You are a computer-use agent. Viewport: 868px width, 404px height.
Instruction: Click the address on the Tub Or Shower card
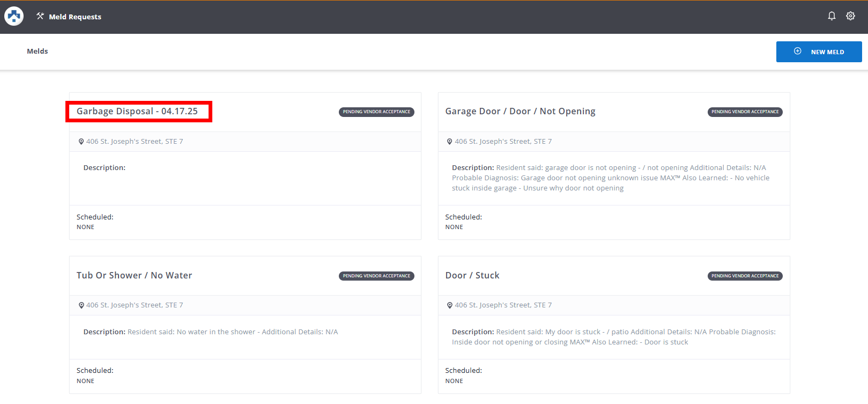point(135,305)
